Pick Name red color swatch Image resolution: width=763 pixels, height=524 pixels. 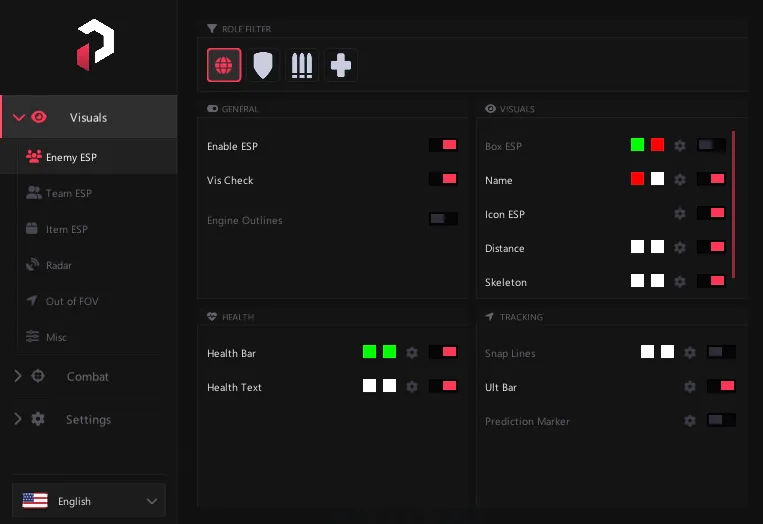637,179
